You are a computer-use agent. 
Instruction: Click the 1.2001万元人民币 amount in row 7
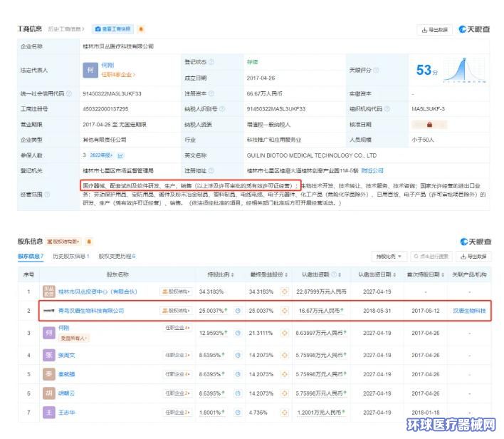coord(320,413)
